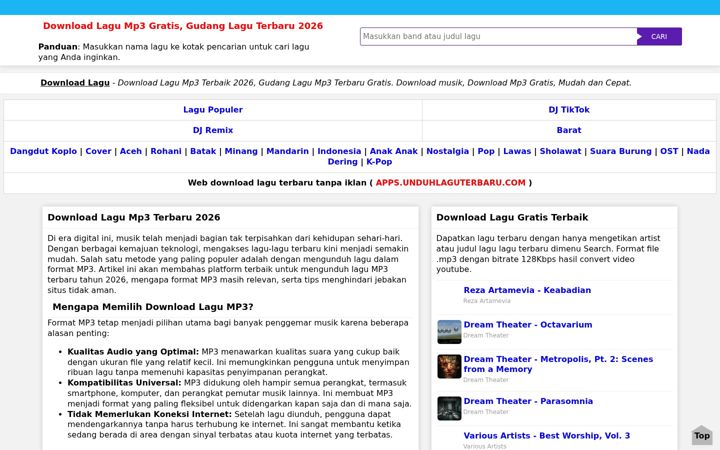This screenshot has width=720, height=450.
Task: Open the Batak genre link
Action: [203, 151]
